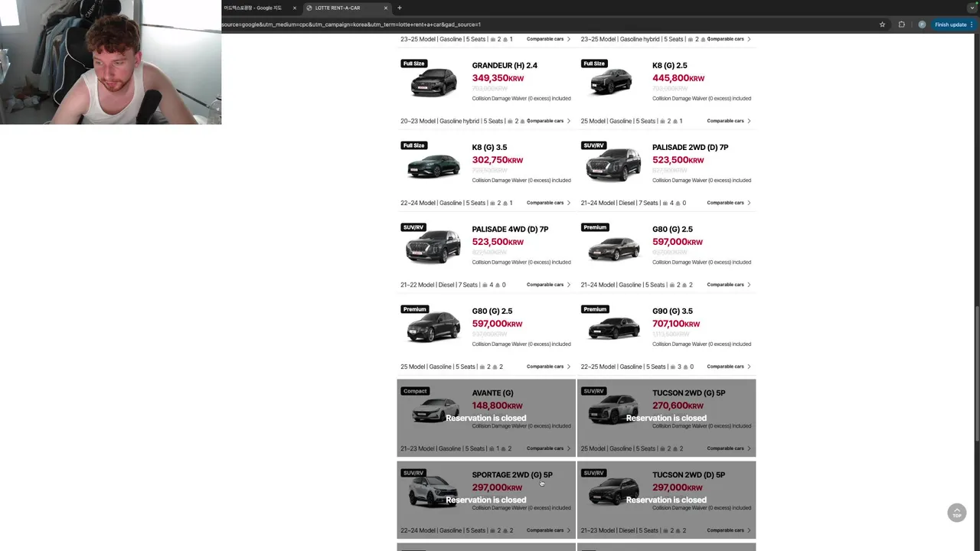This screenshot has height=551, width=980.
Task: Expand Comparable cars for PALISADE 2WD
Action: click(729, 203)
